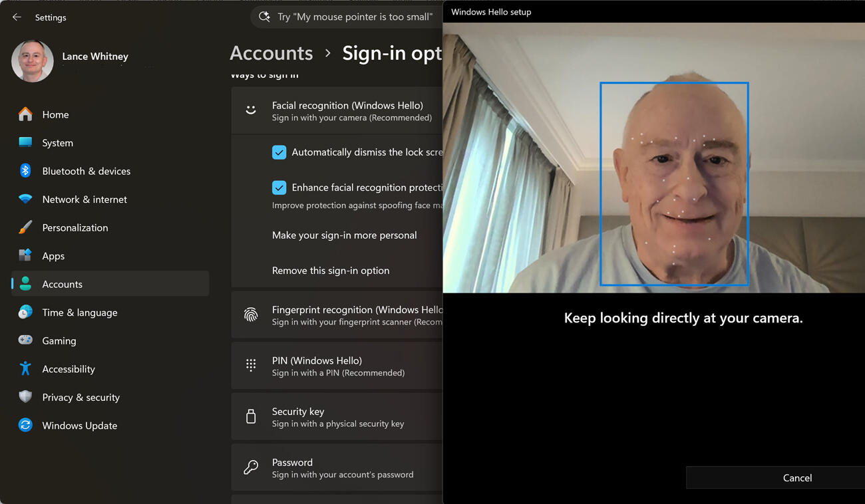Image resolution: width=865 pixels, height=504 pixels.
Task: Click the Personalization paintbrush icon
Action: point(25,227)
